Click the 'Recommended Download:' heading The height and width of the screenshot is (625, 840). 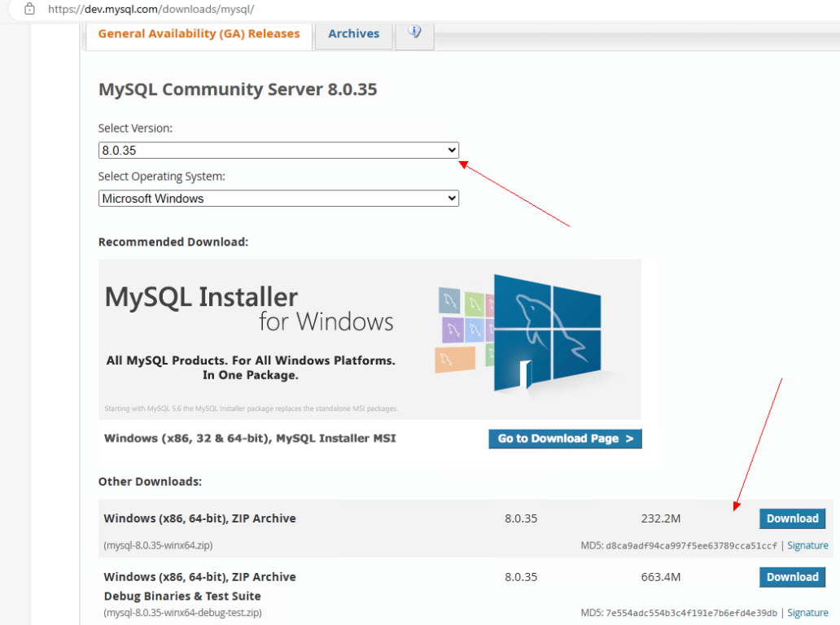point(173,242)
